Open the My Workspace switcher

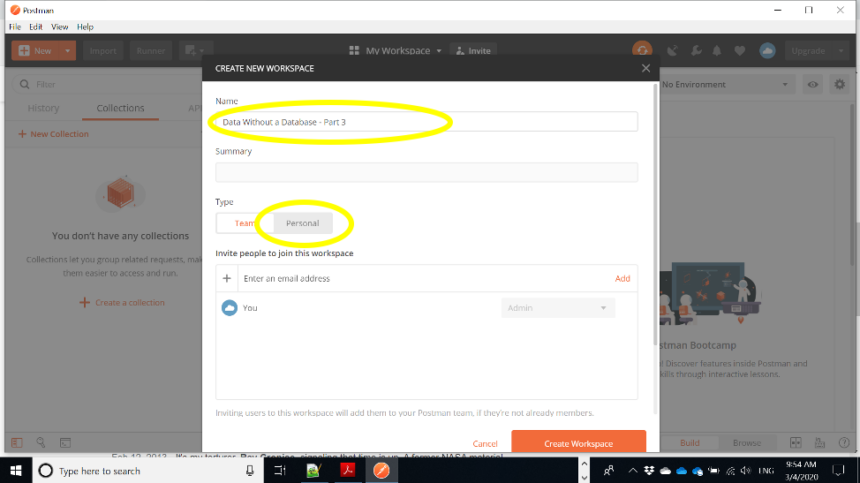point(395,50)
